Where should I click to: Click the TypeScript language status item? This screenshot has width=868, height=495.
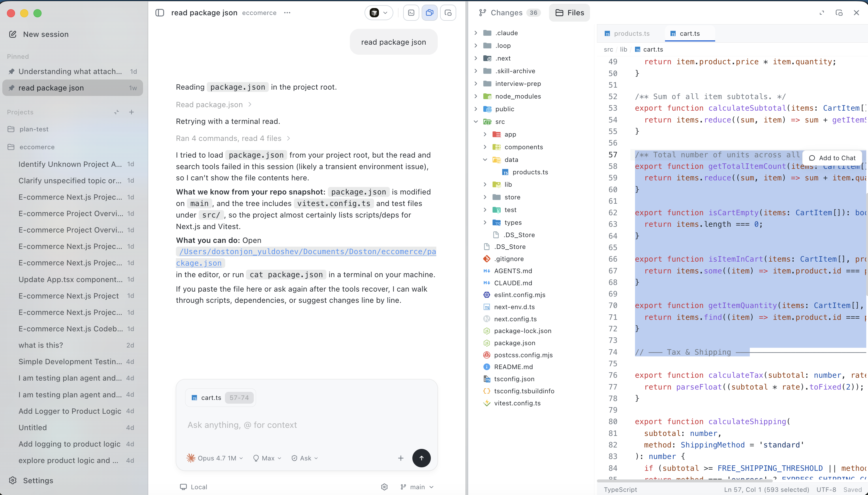(x=620, y=490)
